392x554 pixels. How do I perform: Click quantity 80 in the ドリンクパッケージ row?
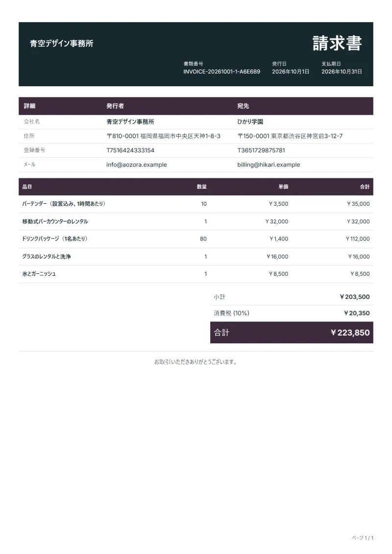click(203, 239)
